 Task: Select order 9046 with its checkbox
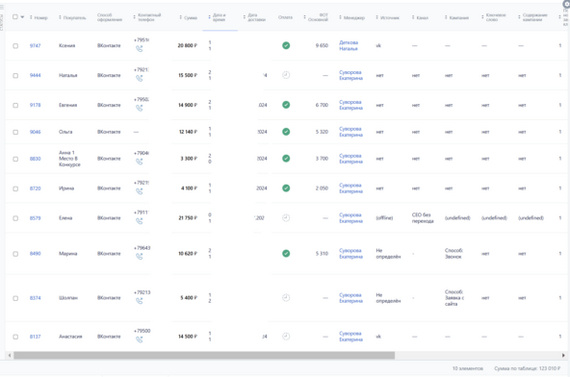point(15,132)
